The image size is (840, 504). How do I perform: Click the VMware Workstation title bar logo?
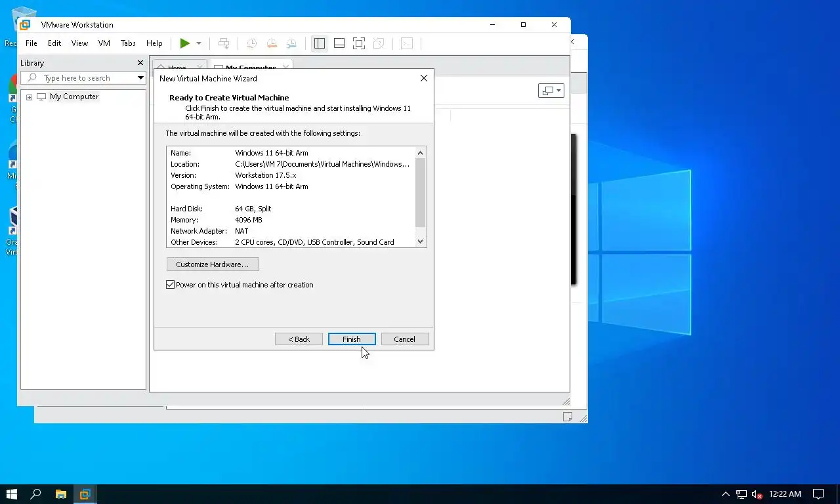coord(25,25)
